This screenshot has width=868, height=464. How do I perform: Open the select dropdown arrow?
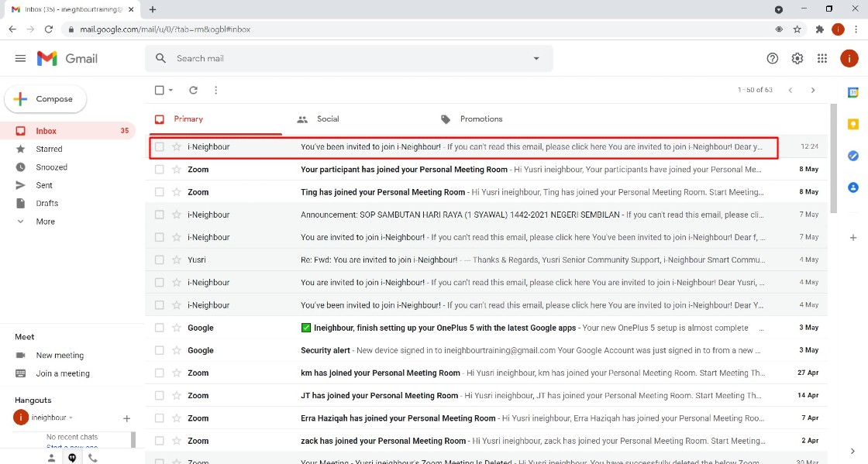click(170, 90)
